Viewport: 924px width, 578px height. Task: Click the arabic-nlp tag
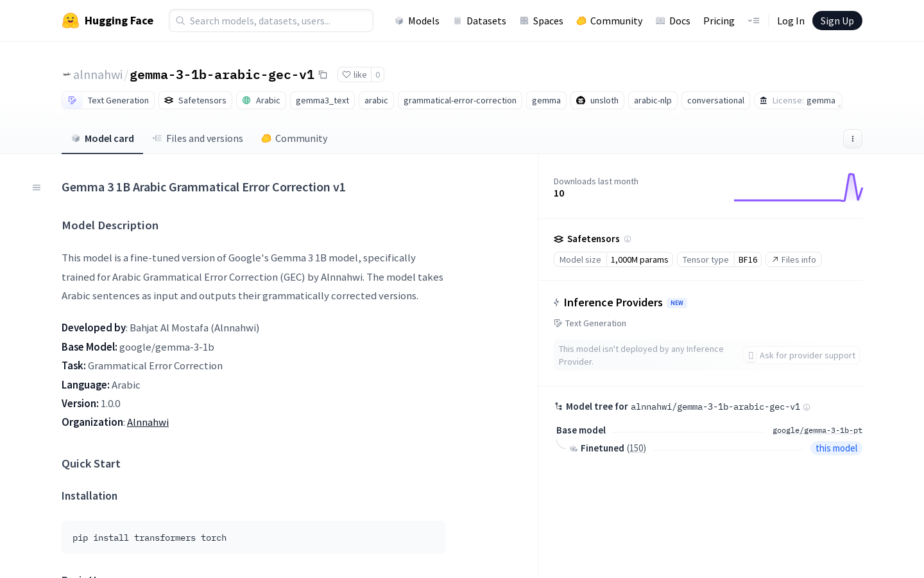[653, 100]
